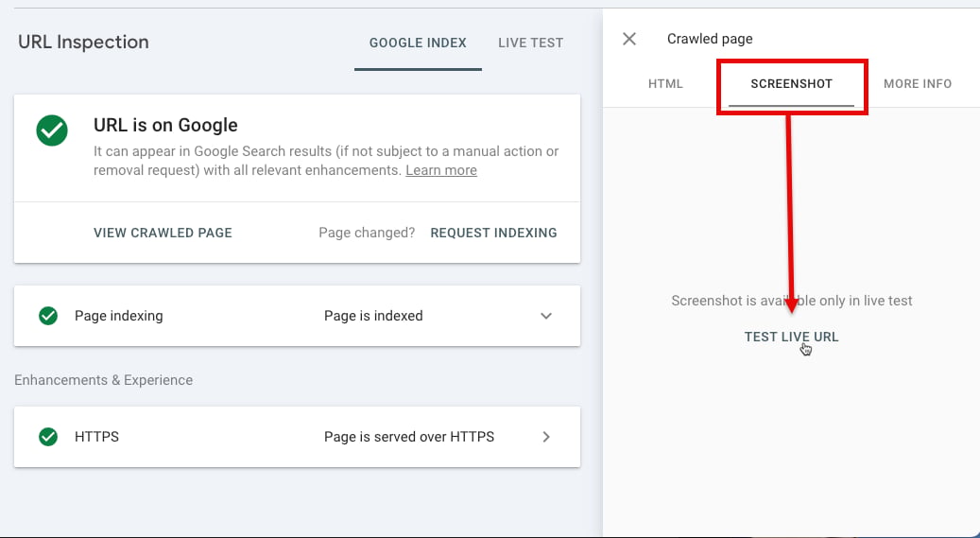Open the HTML tab in Crawled page
Screen dimensions: 980x538
(x=665, y=84)
